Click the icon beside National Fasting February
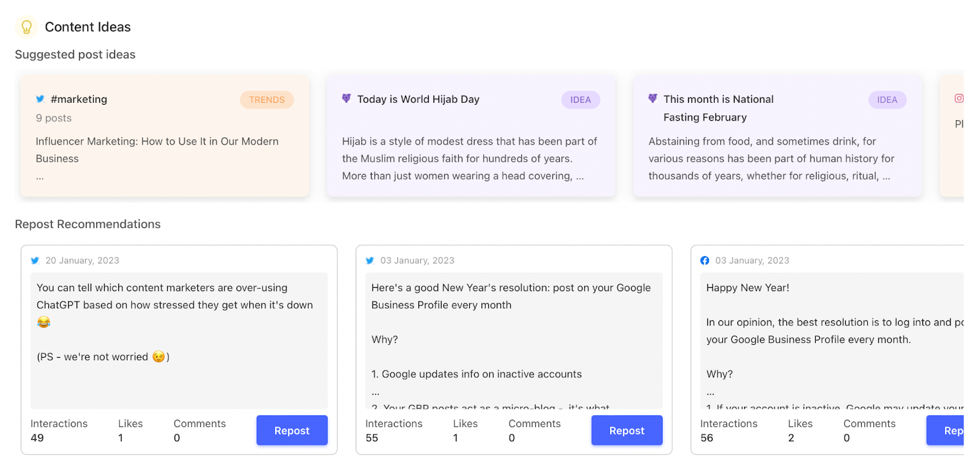 point(653,98)
